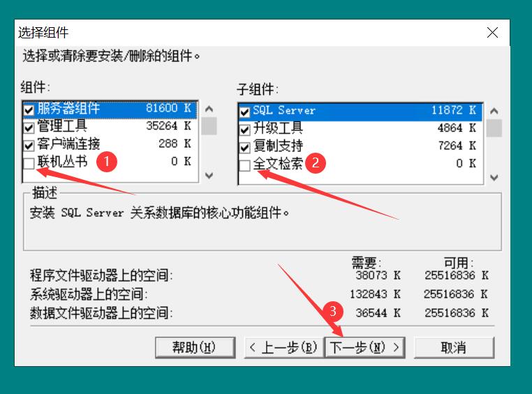Click the 程序文件驱动器上的空间 label
The width and height of the screenshot is (532, 394).
(x=101, y=275)
